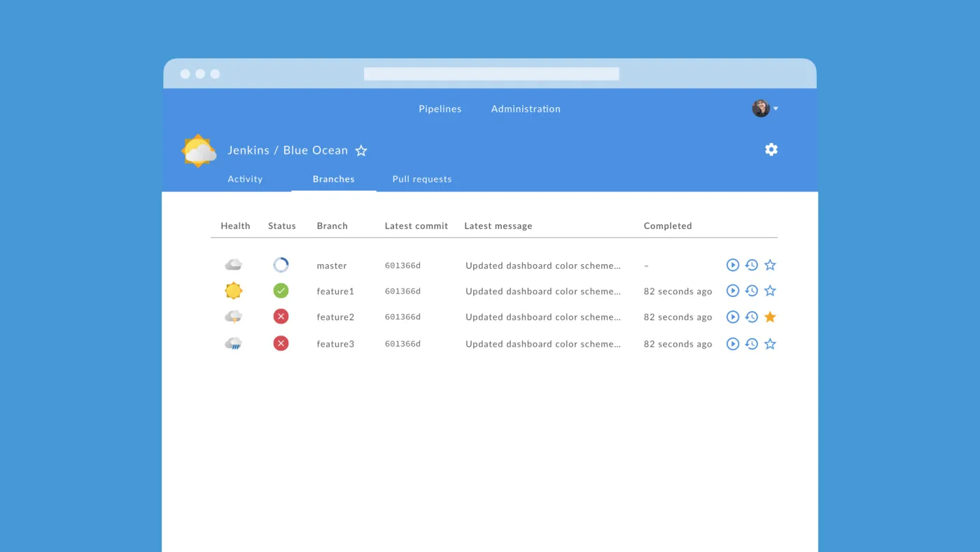
Task: Click the Jenkins / Blue Ocean title
Action: pyautogui.click(x=288, y=150)
